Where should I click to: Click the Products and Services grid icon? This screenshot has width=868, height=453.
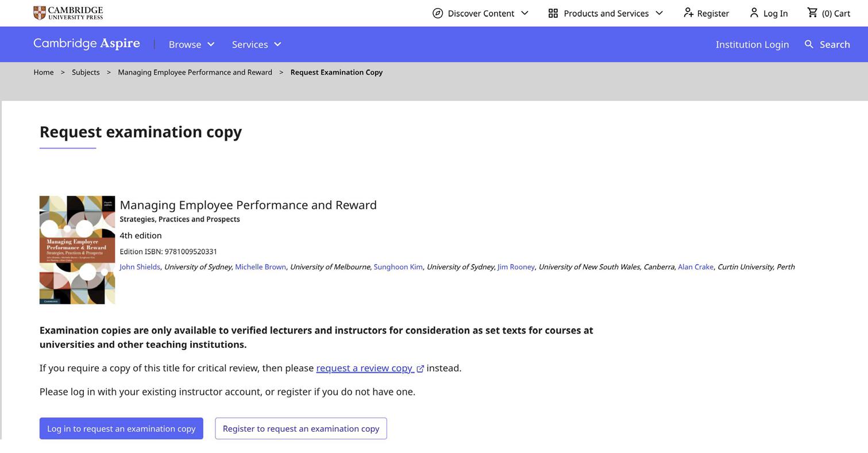[553, 13]
